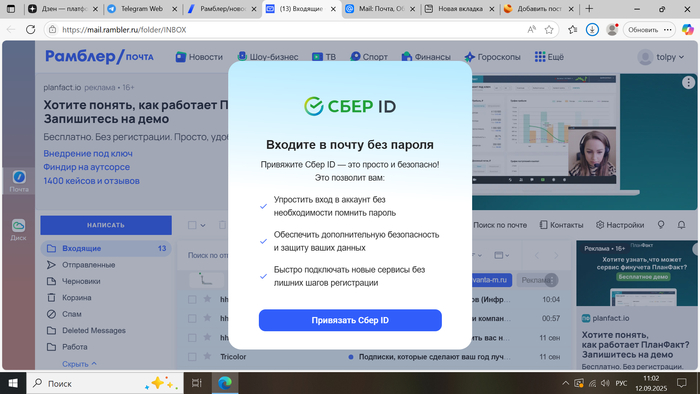Click the lightbulb tips icon
The image size is (700, 394).
(x=661, y=225)
